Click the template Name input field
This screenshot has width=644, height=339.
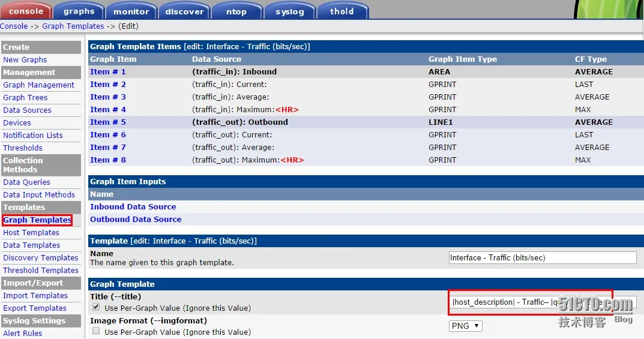543,258
